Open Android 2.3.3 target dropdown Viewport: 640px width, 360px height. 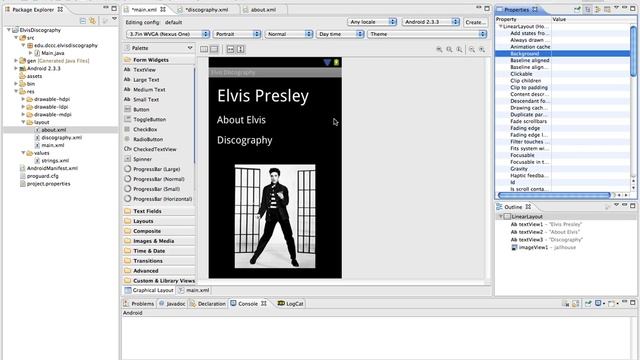tap(431, 22)
